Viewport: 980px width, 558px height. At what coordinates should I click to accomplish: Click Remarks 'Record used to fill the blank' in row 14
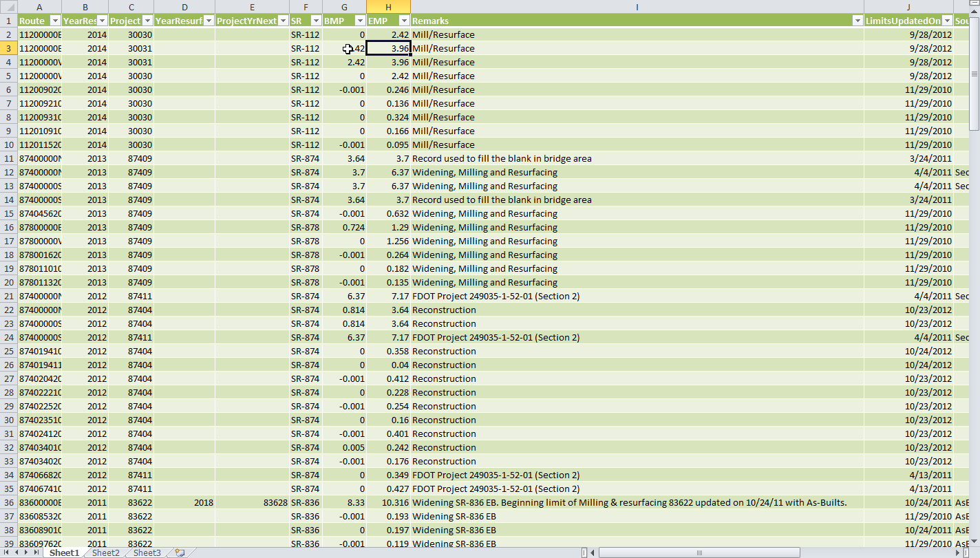[x=637, y=200]
